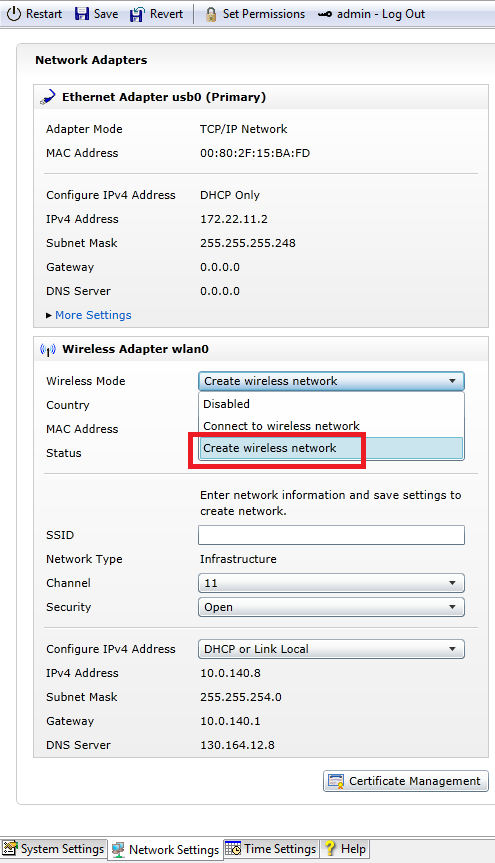Open the Security dropdown showing Open
This screenshot has height=863, width=495.
point(331,607)
